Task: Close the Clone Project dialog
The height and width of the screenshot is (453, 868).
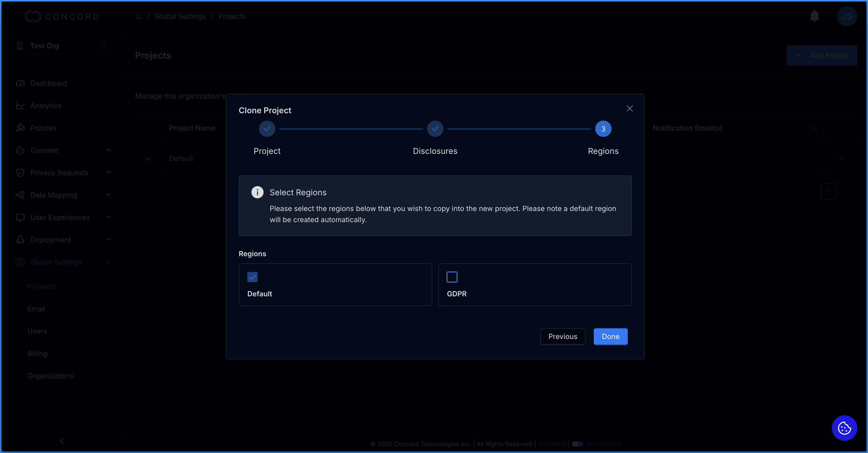Action: pos(630,108)
